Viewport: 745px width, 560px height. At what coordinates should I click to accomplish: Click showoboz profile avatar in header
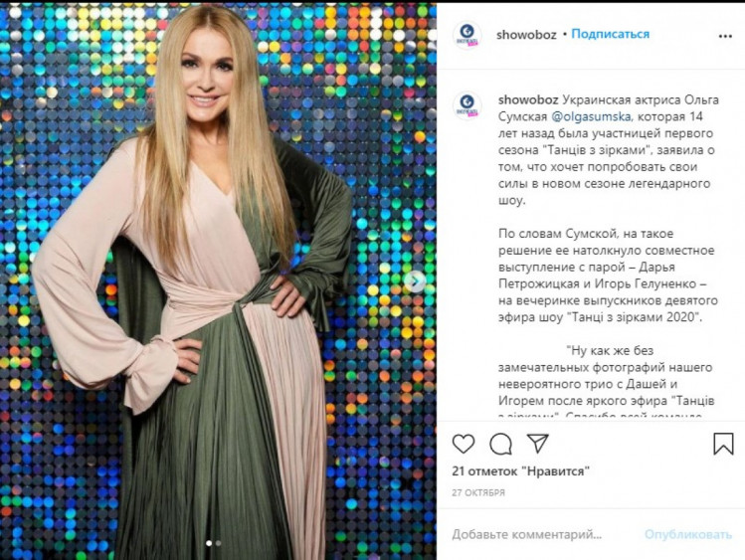point(467,35)
